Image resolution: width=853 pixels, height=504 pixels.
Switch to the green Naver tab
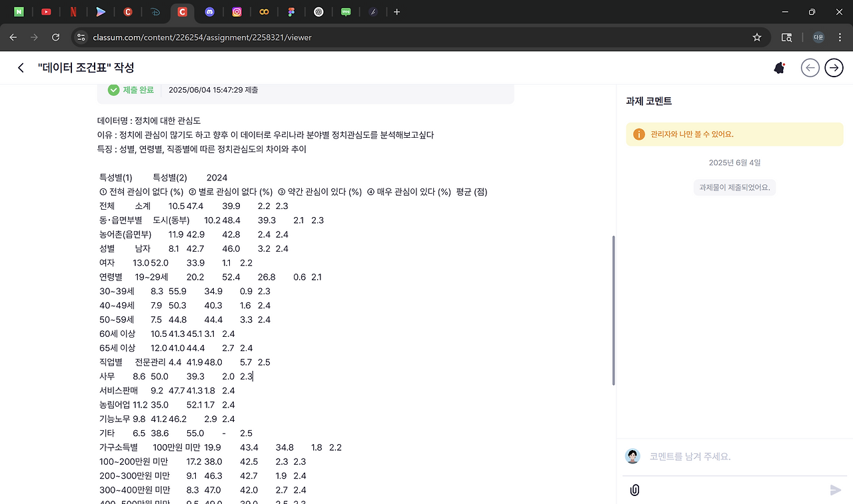[x=19, y=12]
